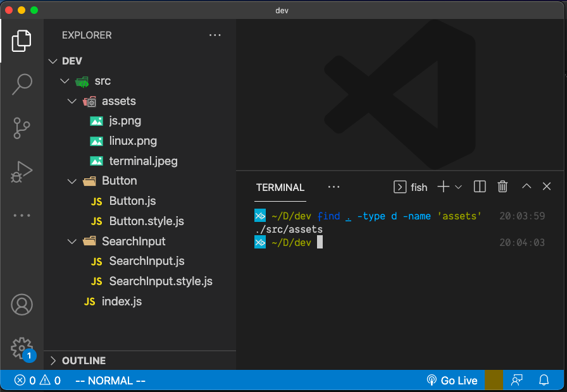Open the Run and Debug view
The width and height of the screenshot is (567, 392).
pos(22,171)
